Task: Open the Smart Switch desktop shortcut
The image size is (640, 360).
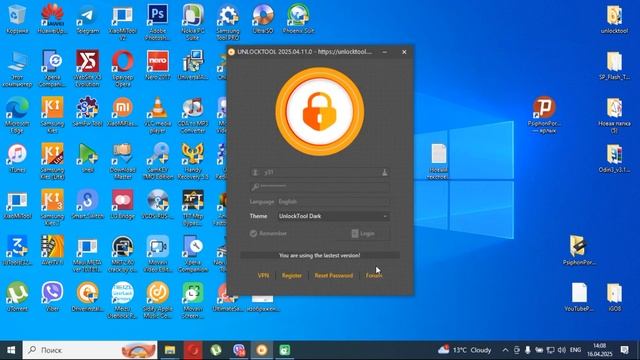Action: point(87,204)
